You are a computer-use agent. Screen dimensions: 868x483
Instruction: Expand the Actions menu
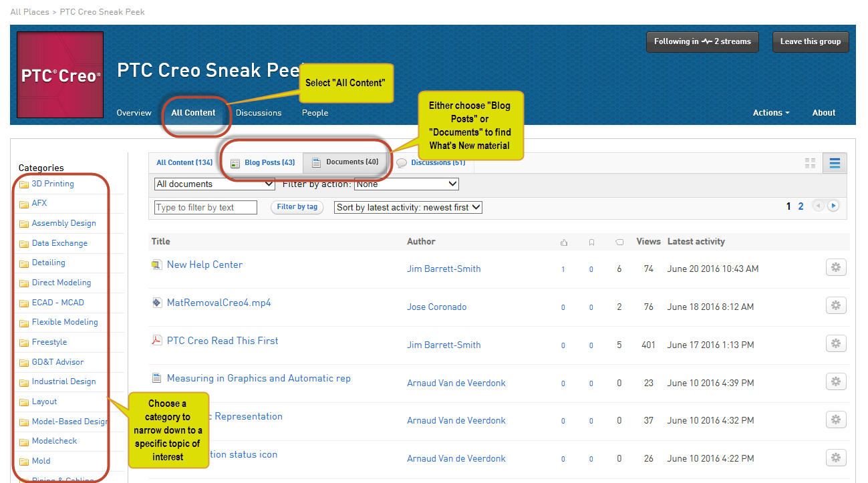pyautogui.click(x=771, y=113)
